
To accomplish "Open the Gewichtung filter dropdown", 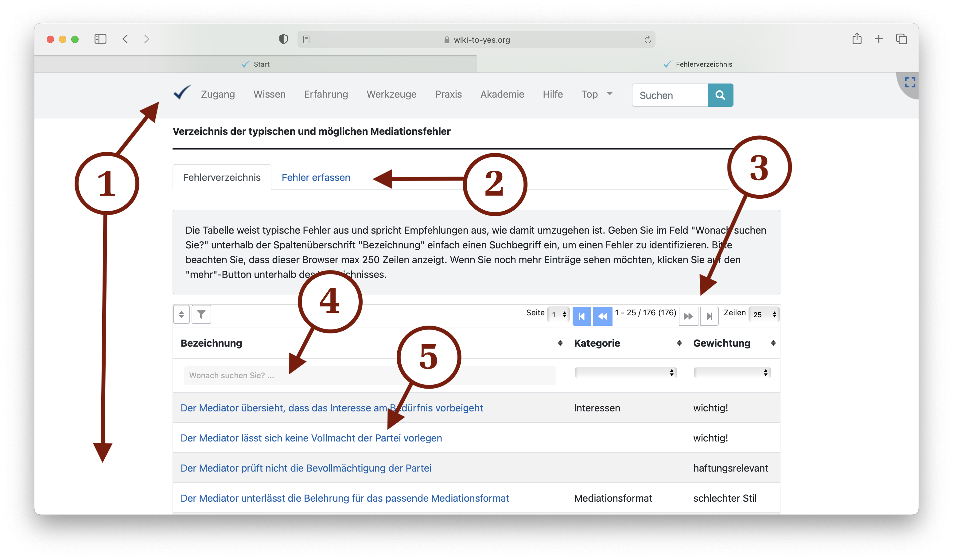I will coord(732,372).
